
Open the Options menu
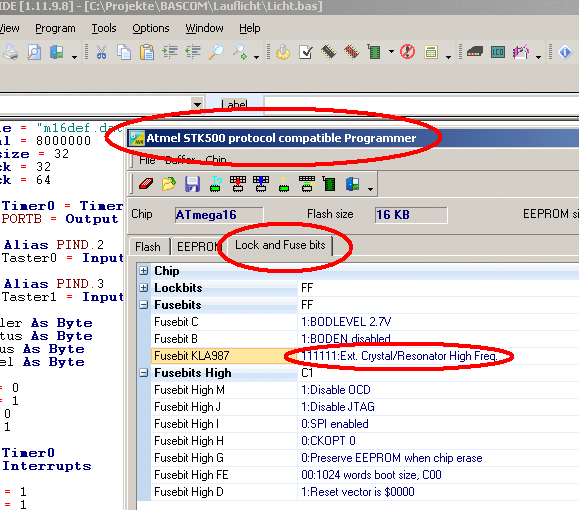click(151, 28)
